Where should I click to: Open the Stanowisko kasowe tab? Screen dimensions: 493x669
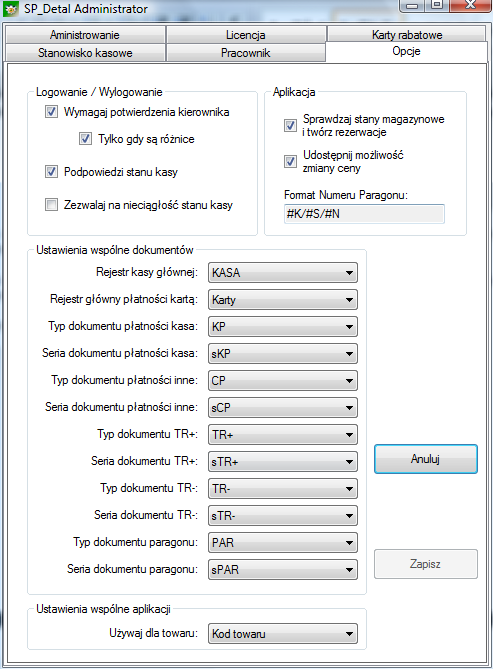[x=85, y=53]
